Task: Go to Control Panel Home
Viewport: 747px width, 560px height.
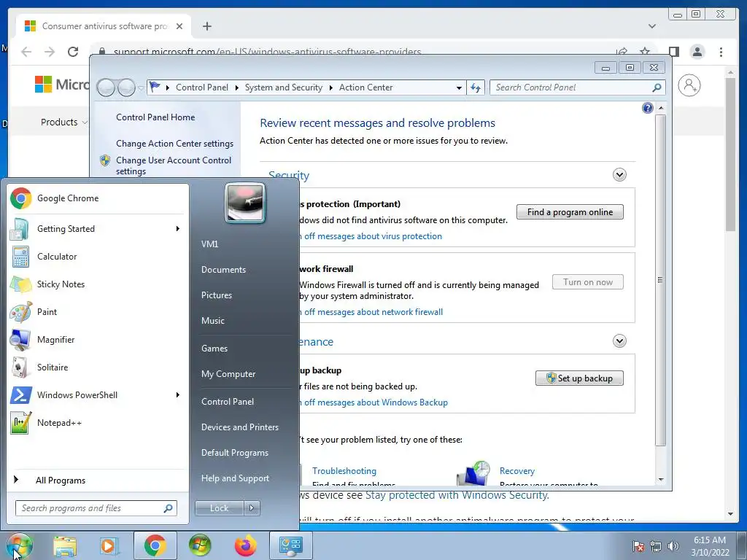Action: [155, 117]
